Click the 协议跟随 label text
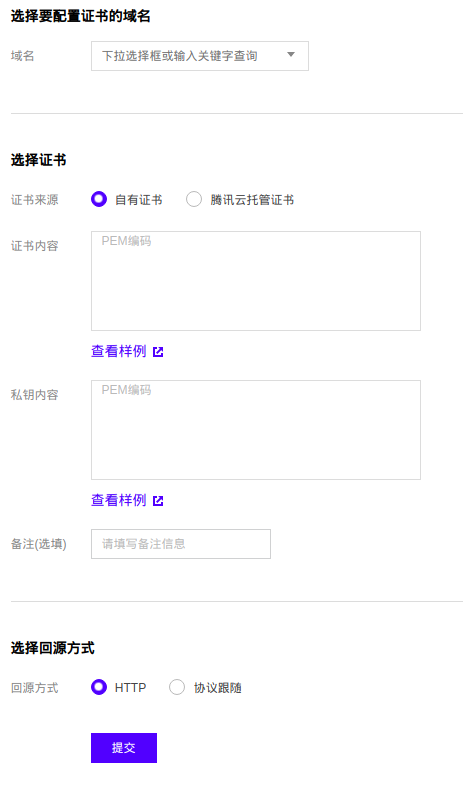The width and height of the screenshot is (463, 785). 217,688
